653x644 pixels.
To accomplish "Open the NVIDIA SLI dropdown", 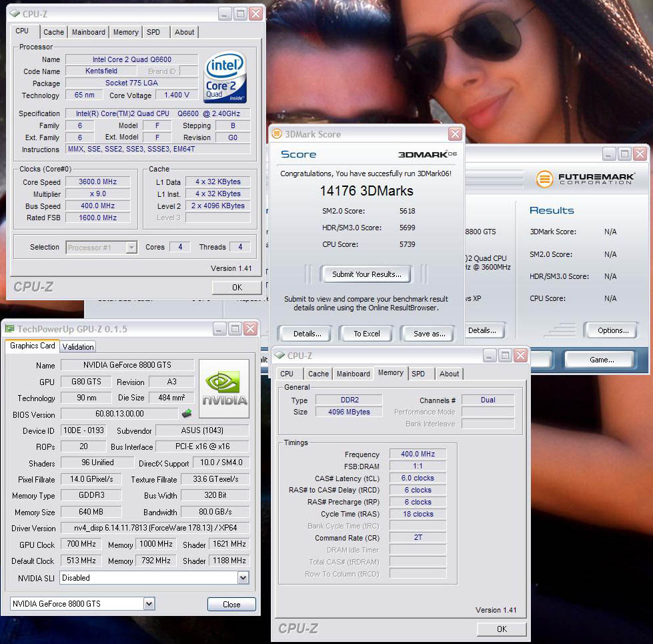I will tap(243, 578).
